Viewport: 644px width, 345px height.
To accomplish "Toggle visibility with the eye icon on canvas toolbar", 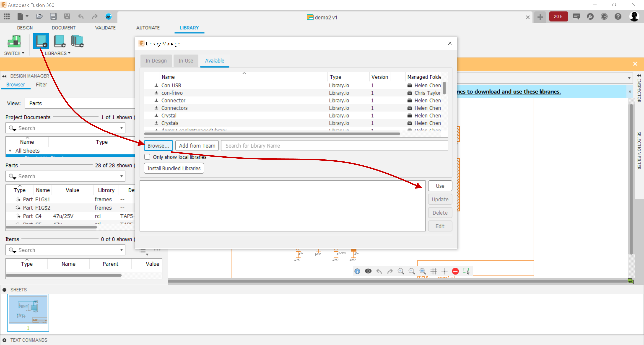I will 368,271.
